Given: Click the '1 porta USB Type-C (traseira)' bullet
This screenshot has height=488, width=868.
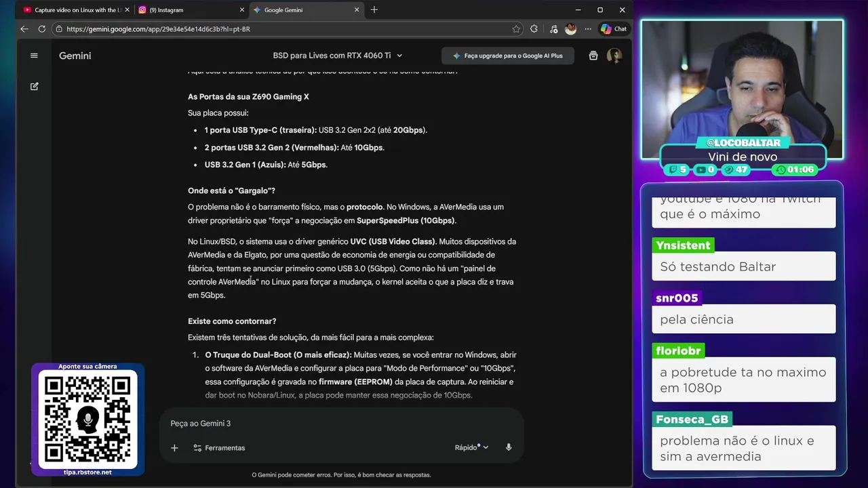Looking at the screenshot, I should (315, 130).
